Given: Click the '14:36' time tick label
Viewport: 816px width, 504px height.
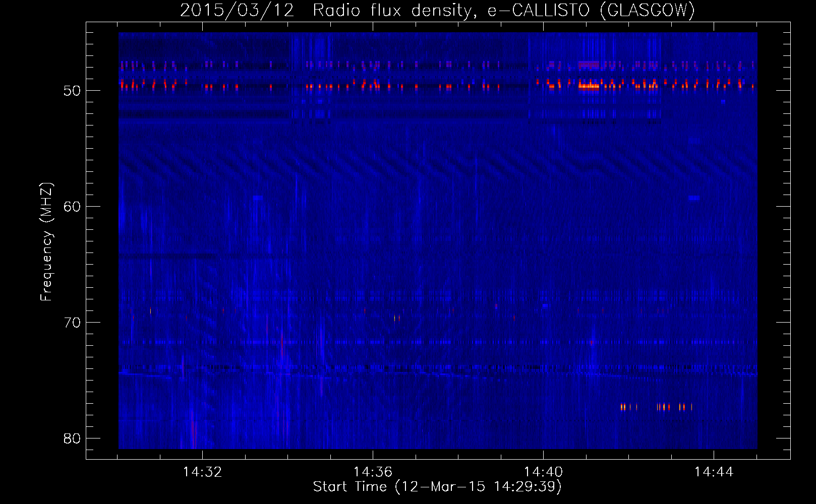Looking at the screenshot, I should pyautogui.click(x=373, y=472).
